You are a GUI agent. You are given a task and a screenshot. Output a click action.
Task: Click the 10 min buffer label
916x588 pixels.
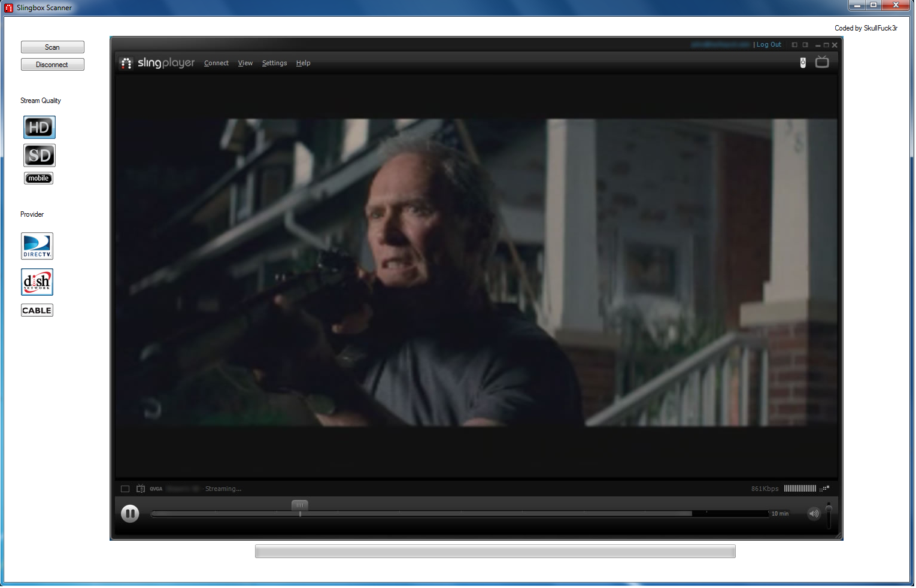pos(780,514)
